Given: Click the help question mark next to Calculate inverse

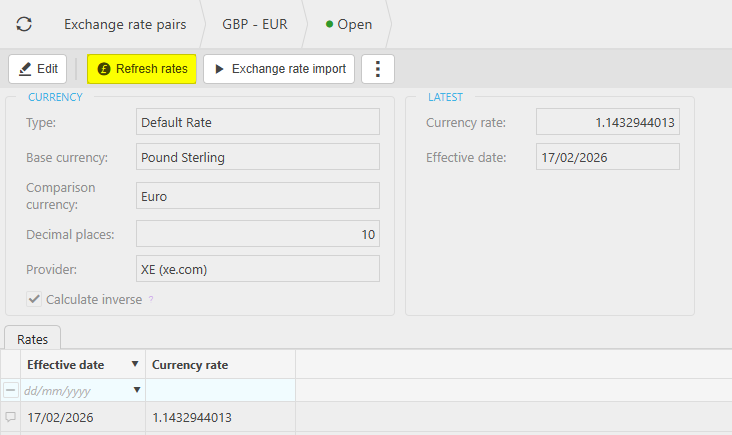Looking at the screenshot, I should (151, 299).
